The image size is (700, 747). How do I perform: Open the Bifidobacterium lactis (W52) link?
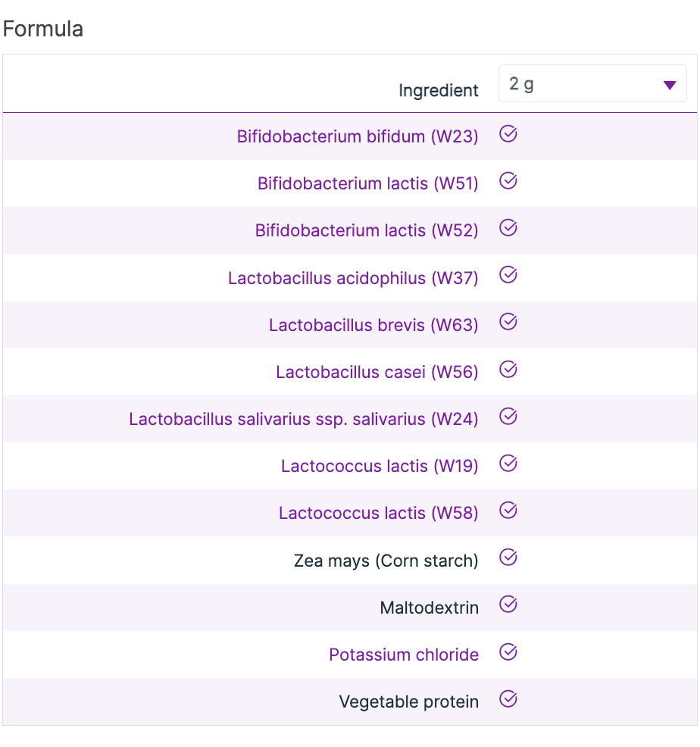(367, 231)
